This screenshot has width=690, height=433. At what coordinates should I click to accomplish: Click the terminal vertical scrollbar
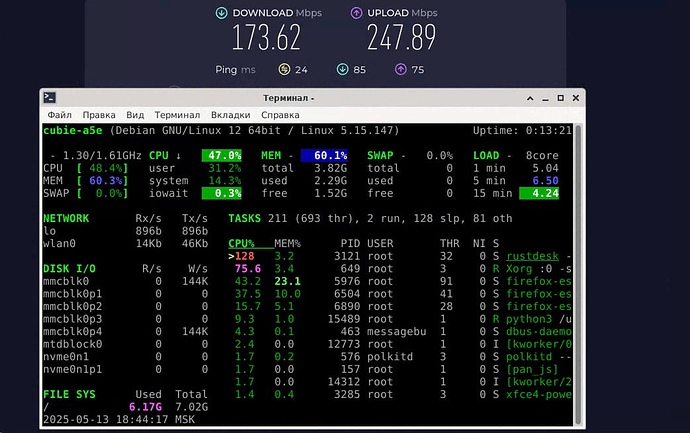pos(578,275)
